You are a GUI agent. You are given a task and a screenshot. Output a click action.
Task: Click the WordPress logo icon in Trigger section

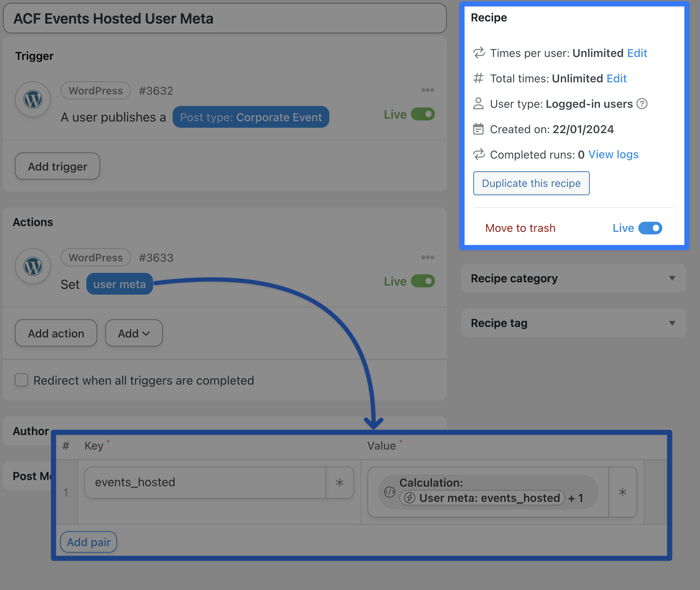tap(33, 99)
